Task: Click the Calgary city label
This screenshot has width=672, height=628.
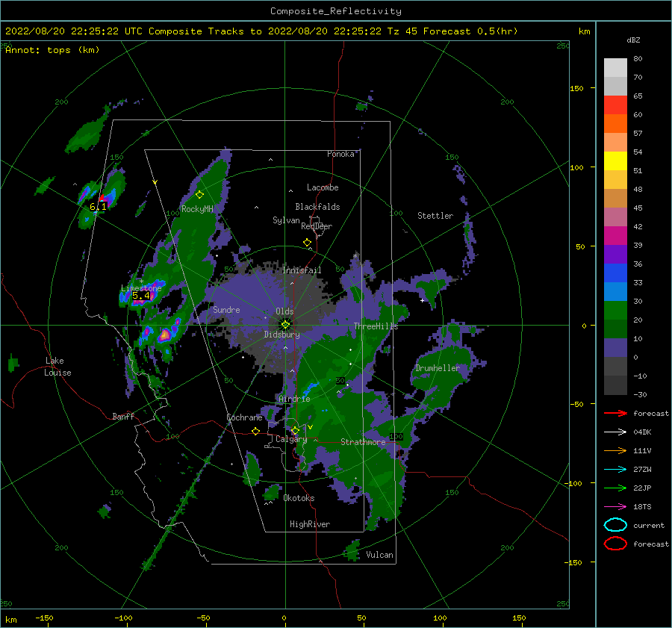Action: click(x=291, y=439)
